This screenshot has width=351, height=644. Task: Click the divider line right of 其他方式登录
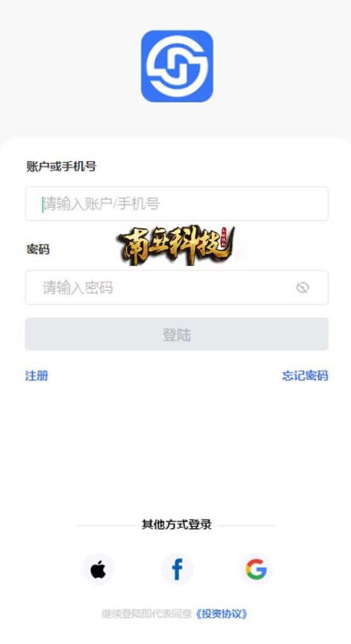(247, 525)
